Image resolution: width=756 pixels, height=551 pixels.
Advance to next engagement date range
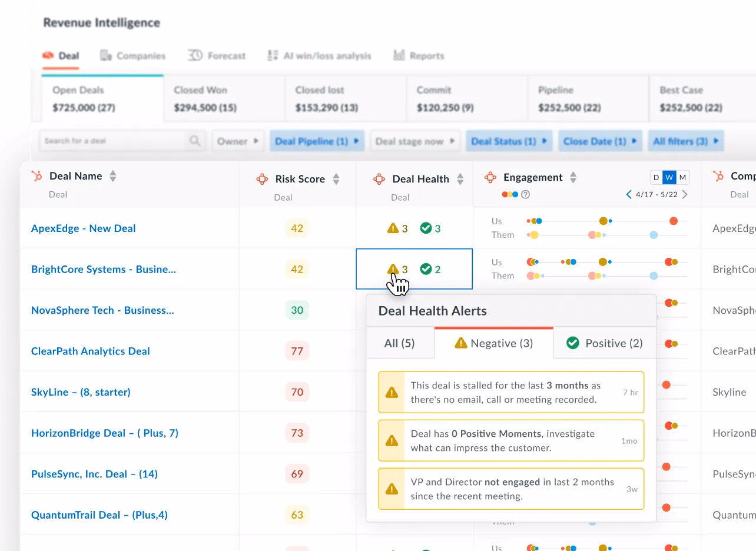[x=684, y=194]
